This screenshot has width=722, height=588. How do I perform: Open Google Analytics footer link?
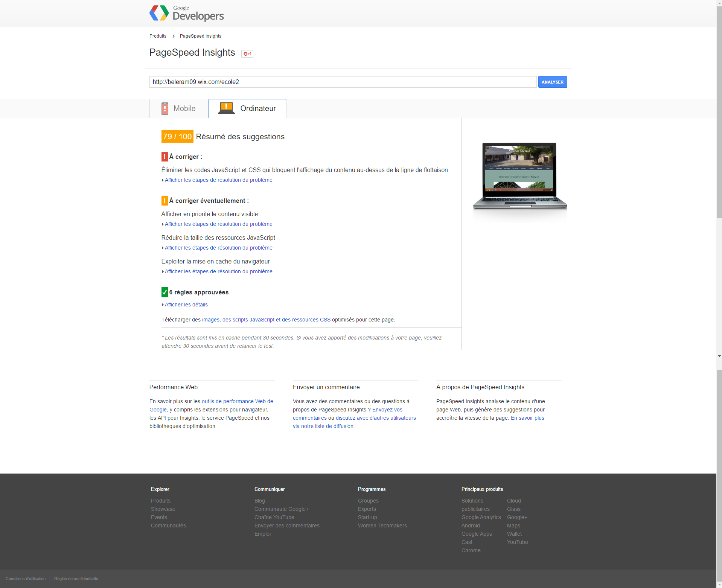tap(481, 517)
